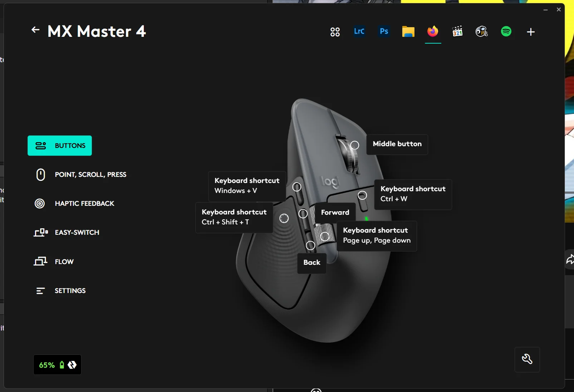This screenshot has height=392, width=574.
Task: Edit the Page up, Page down shortcut
Action: [377, 235]
